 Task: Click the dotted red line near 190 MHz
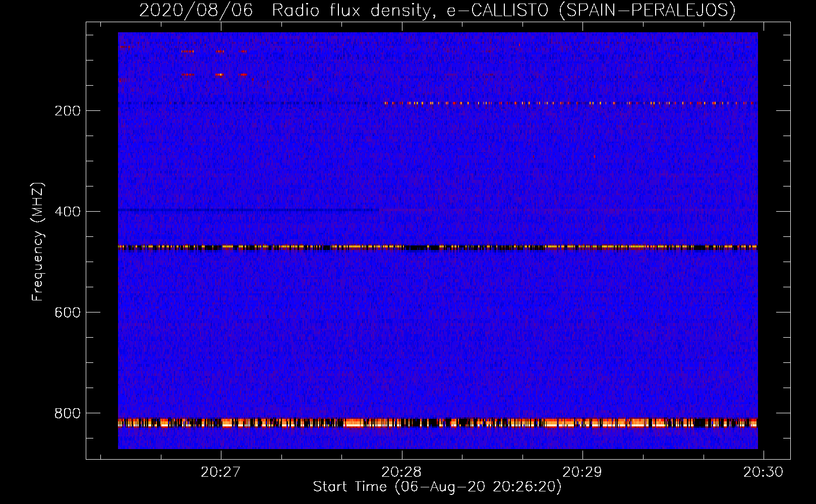[x=570, y=103]
